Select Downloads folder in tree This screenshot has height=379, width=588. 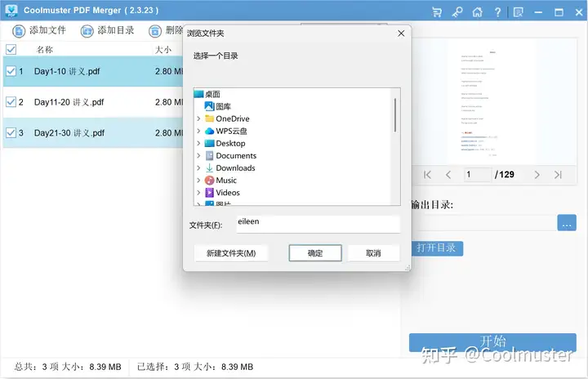[235, 168]
